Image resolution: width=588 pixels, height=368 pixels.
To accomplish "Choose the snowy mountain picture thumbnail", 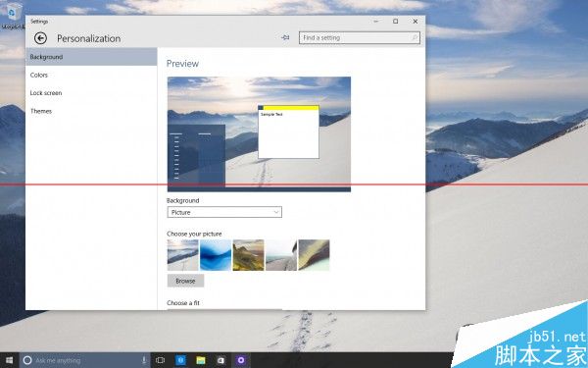I will click(x=183, y=255).
